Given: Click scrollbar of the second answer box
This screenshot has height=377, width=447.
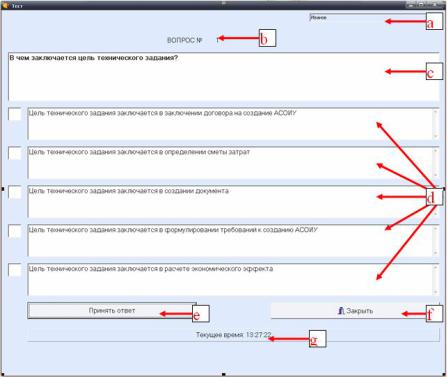Looking at the screenshot, I should click(x=435, y=163).
